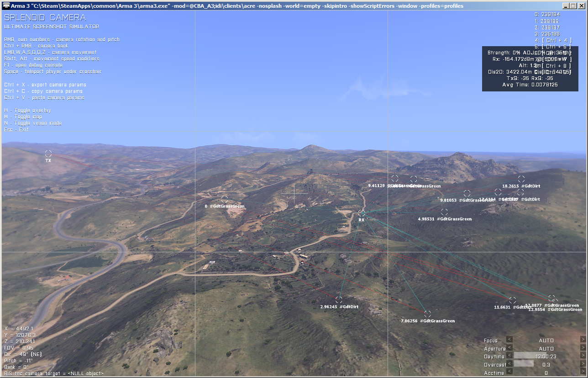Click the SPLENDID CAMERA heading
The width and height of the screenshot is (588, 378).
click(x=45, y=18)
